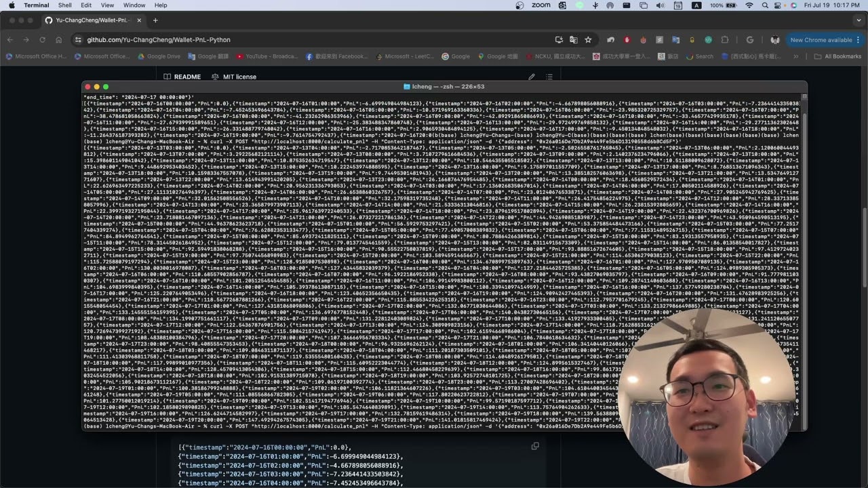Open the NCKU bookmark
The height and width of the screenshot is (488, 868).
pos(555,56)
